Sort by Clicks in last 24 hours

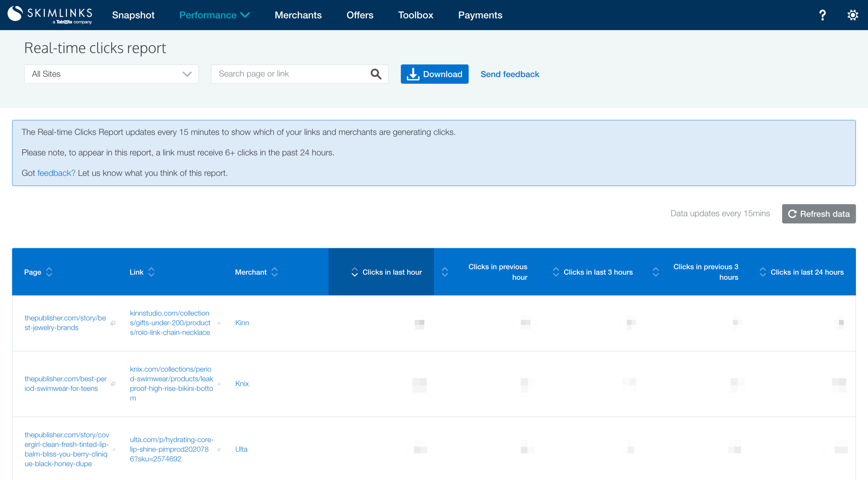pos(763,272)
